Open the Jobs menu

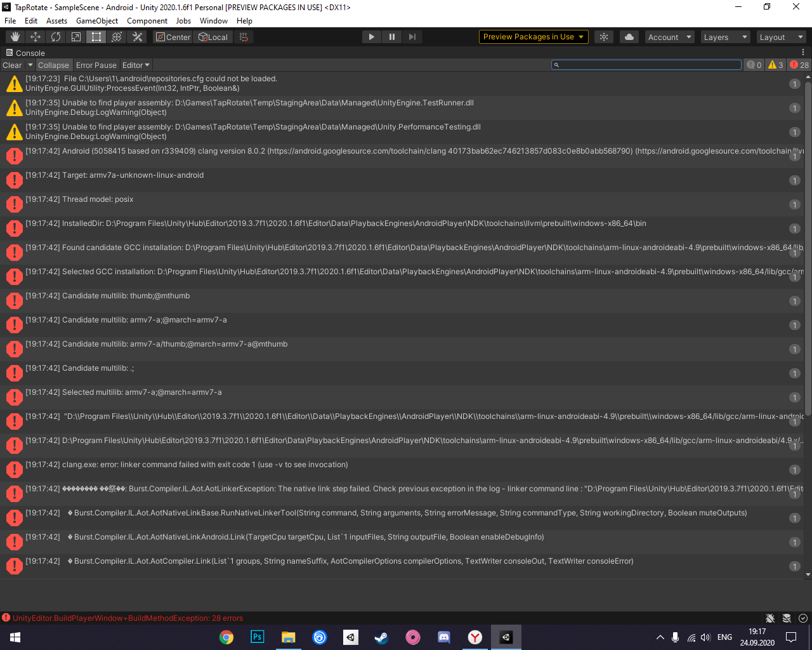(183, 20)
